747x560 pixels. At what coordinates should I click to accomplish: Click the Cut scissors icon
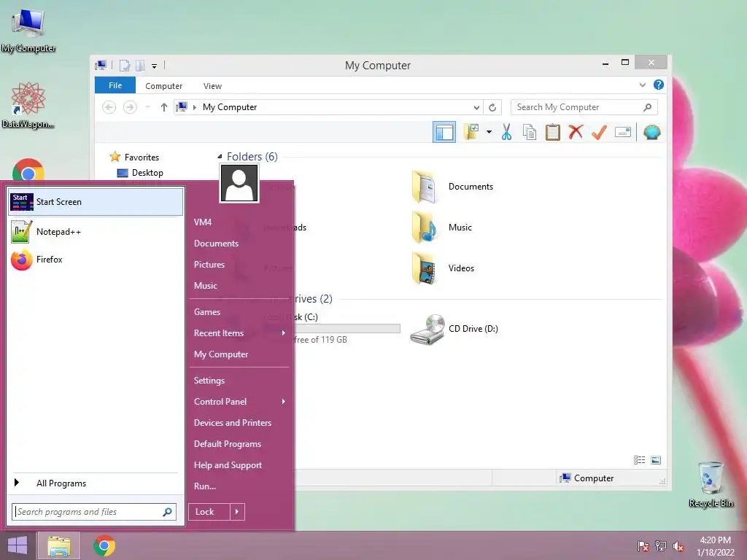(x=506, y=132)
